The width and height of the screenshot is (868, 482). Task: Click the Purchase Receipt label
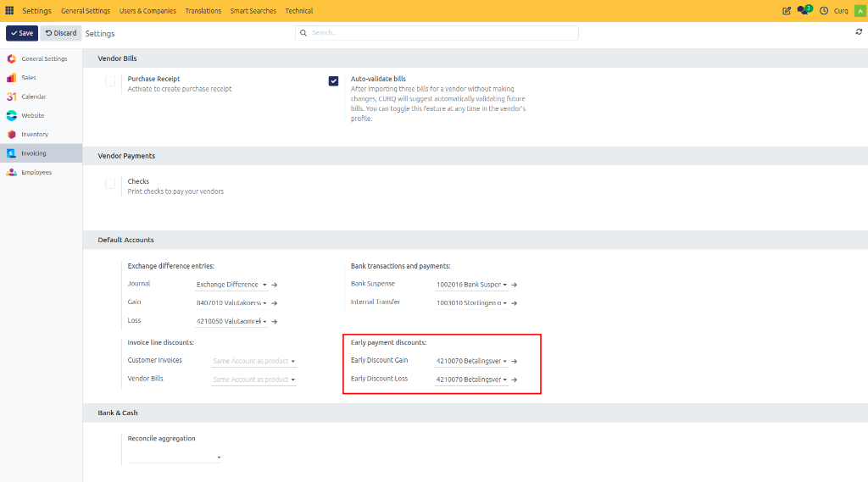pos(153,79)
